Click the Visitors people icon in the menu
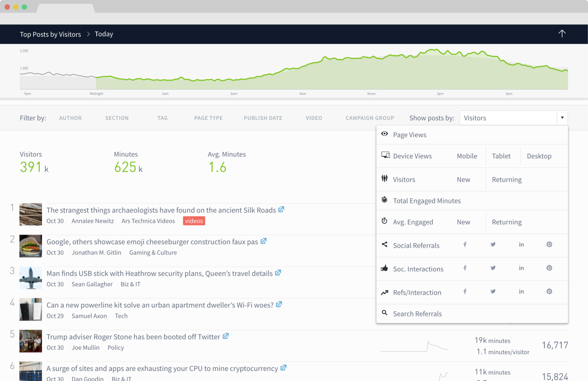 pos(384,178)
